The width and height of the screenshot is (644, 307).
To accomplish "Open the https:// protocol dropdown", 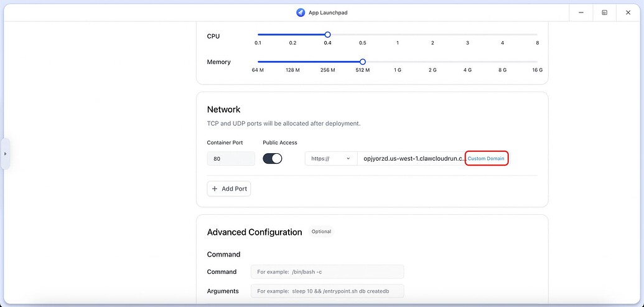I will tap(331, 159).
